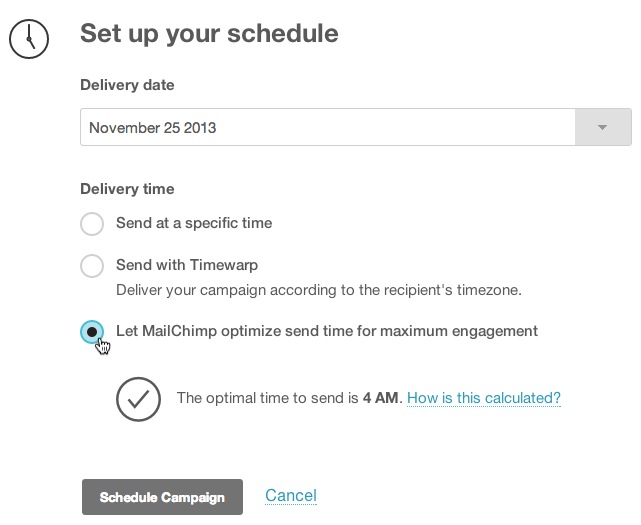This screenshot has width=641, height=525.
Task: Click the 'Set up your schedule' heading
Action: 209,34
